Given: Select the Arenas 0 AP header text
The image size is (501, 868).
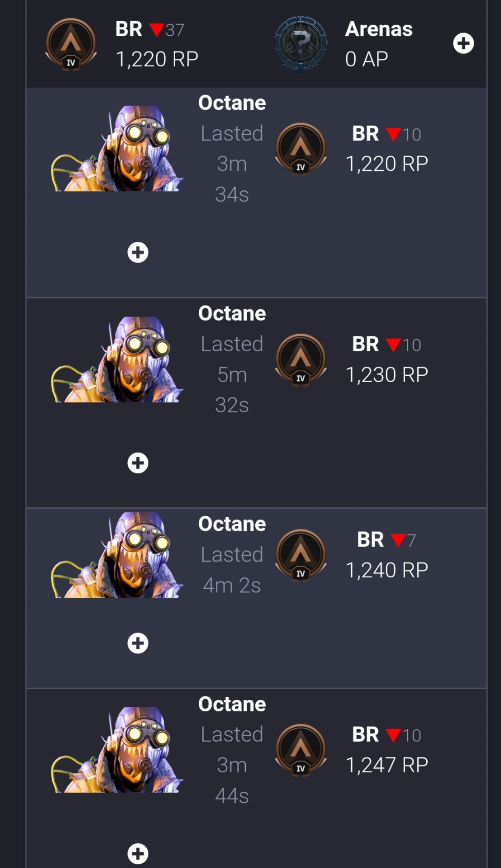Looking at the screenshot, I should tap(378, 44).
